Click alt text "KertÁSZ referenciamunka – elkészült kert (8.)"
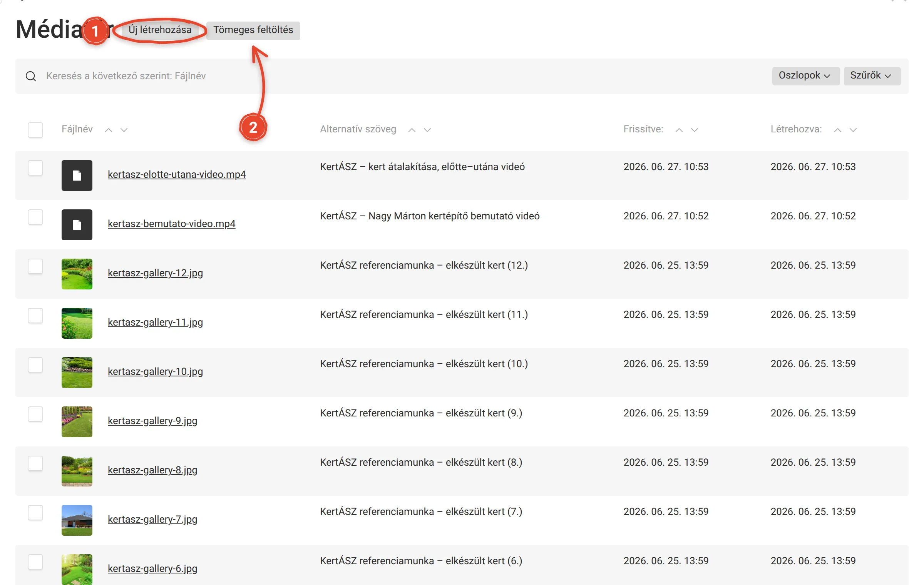 pyautogui.click(x=421, y=463)
